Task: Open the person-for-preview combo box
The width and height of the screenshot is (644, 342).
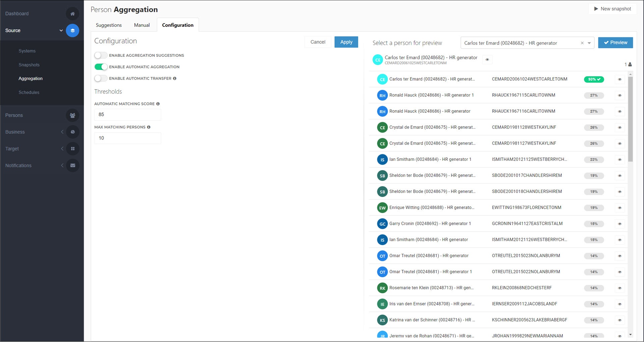Action: click(527, 43)
